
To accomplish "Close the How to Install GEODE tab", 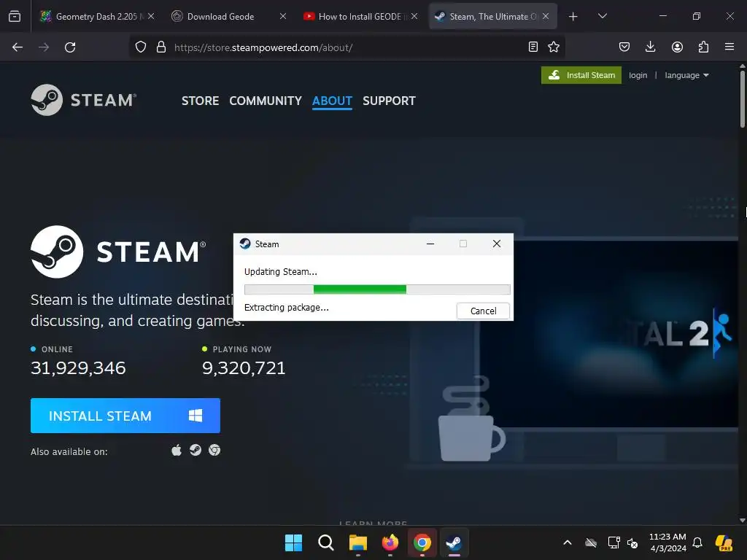I will [414, 16].
